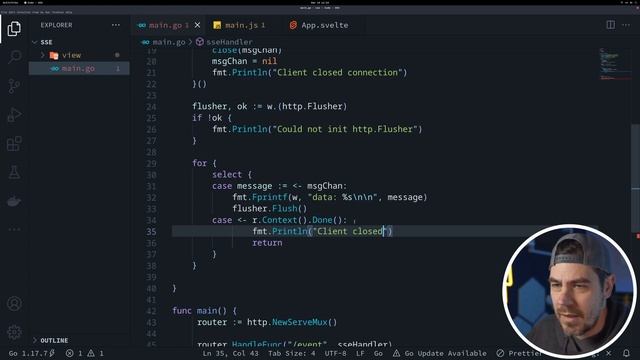
Task: Click the editor minimap
Action: click(x=615, y=65)
